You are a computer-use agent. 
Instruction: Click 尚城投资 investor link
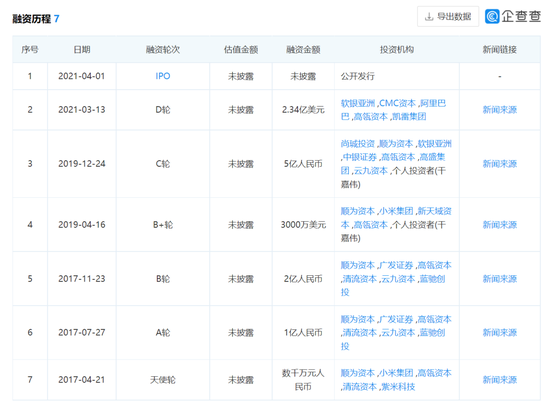point(358,144)
